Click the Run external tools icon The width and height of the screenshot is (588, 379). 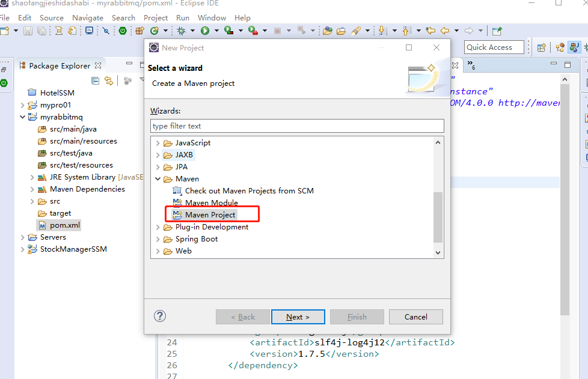pos(253,31)
